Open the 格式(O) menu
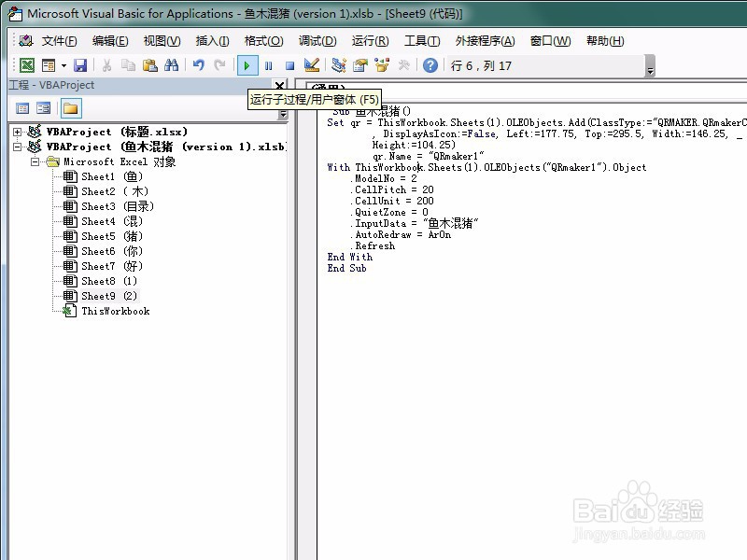 (263, 41)
